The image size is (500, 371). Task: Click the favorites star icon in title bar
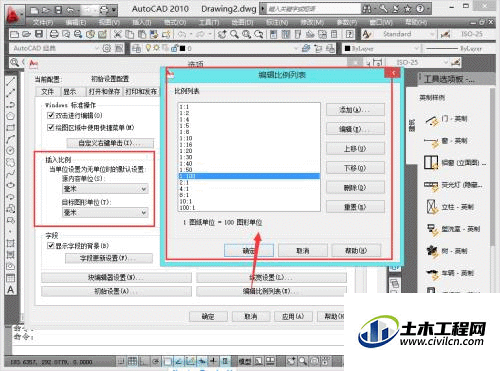(x=408, y=9)
